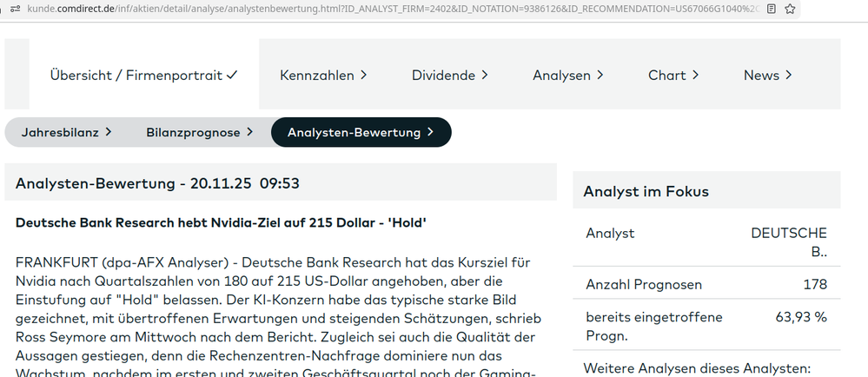Click the Analysten-Bewertung date heading
The width and height of the screenshot is (868, 377).
click(x=158, y=183)
